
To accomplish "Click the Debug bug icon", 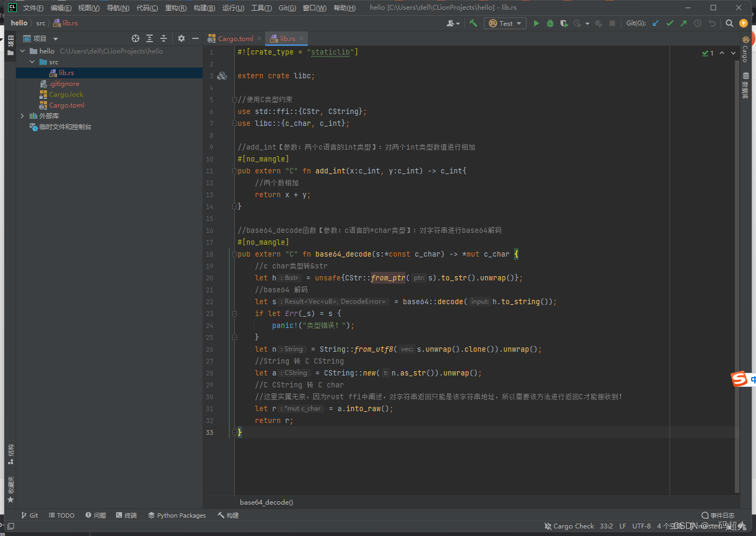I will coord(550,23).
